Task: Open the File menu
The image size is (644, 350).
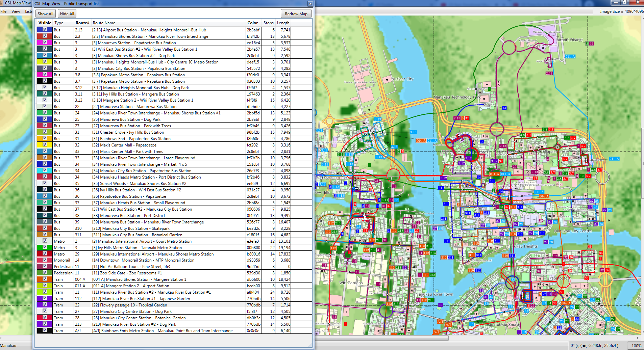Action: coord(3,11)
